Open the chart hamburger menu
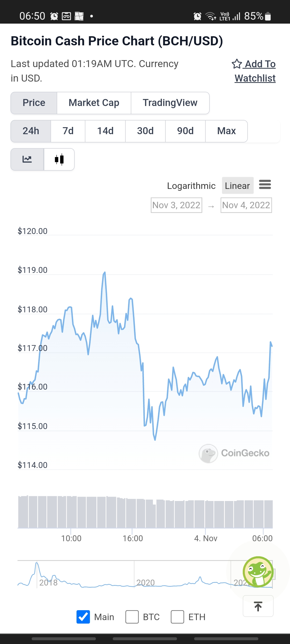The width and height of the screenshot is (290, 644). pos(265,185)
